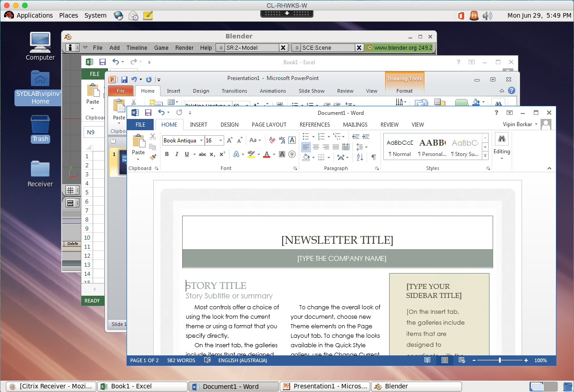Click the 582 WORDS count in status bar

[x=181, y=360]
